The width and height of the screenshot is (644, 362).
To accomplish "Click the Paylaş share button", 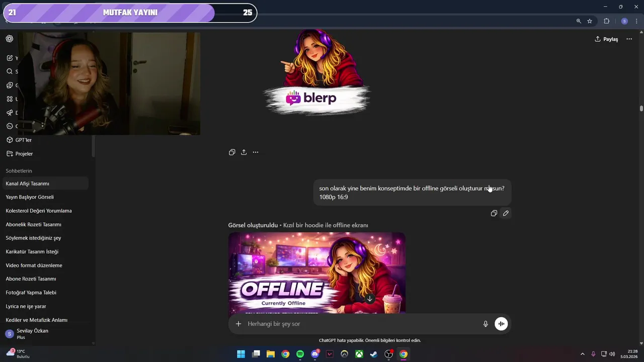I will pyautogui.click(x=606, y=39).
